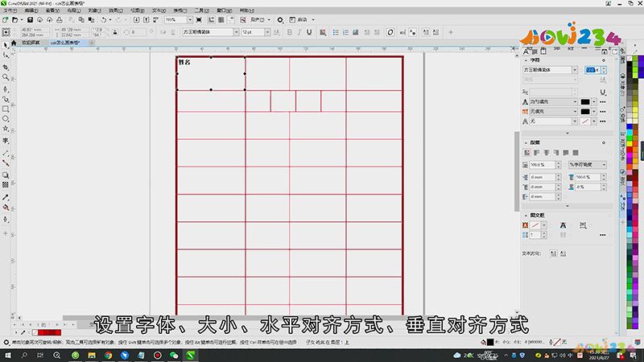Select the Drop Shadow tool
This screenshot has height=362, width=644.
click(x=6, y=175)
